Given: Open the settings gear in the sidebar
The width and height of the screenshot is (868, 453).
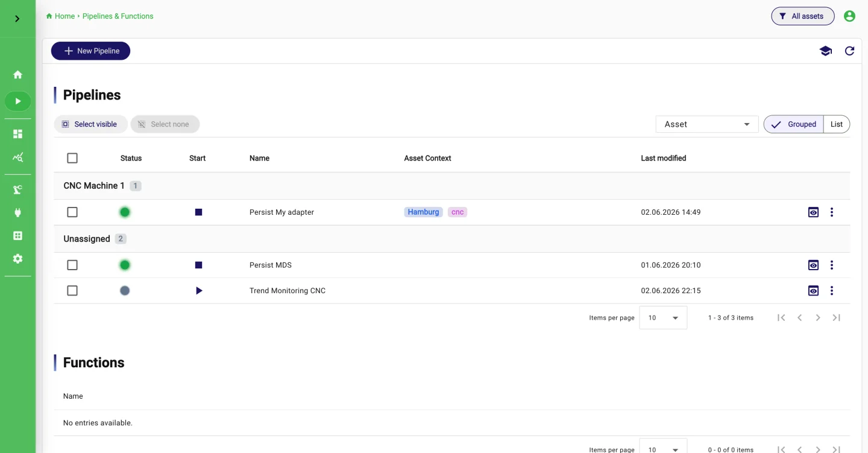Looking at the screenshot, I should coord(17,258).
